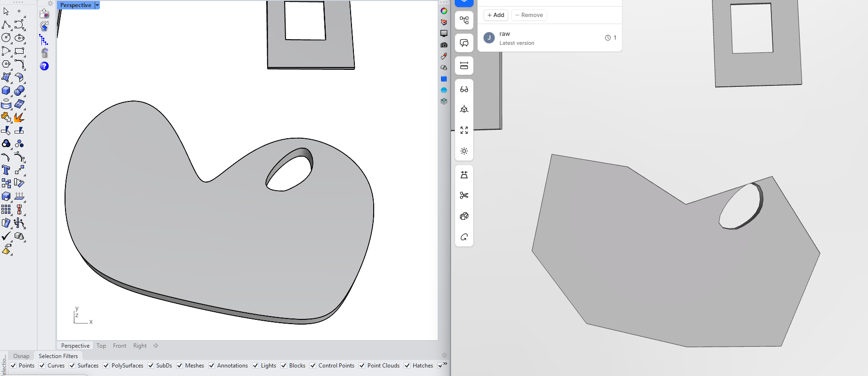Image resolution: width=868 pixels, height=376 pixels.
Task: Open toolbar options gear at top left
Action: [x=50, y=3]
